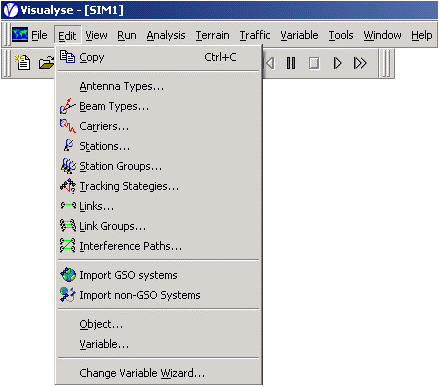Select Tracking Stategies... menu entry
440x387 pixels.
(x=158, y=186)
